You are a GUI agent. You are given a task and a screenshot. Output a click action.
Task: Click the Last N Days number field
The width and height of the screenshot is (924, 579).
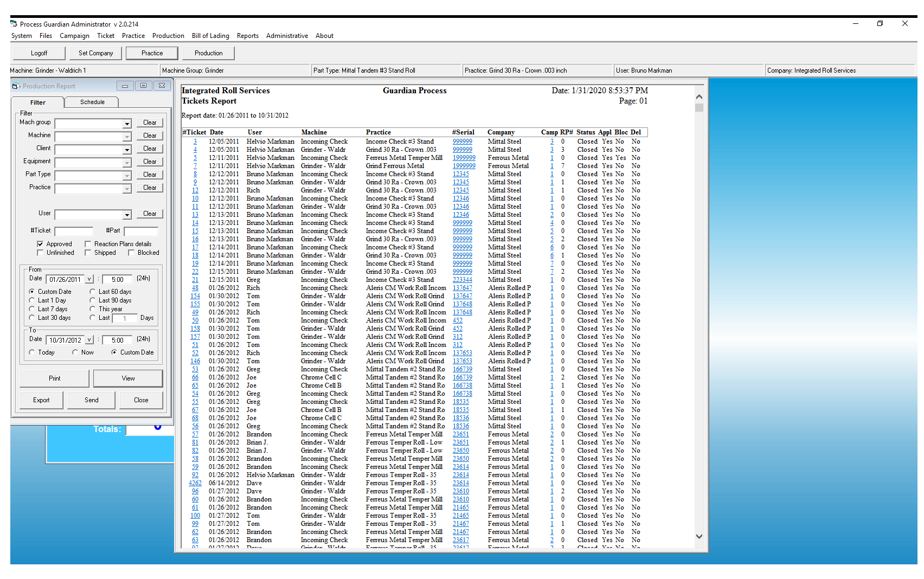tap(125, 318)
